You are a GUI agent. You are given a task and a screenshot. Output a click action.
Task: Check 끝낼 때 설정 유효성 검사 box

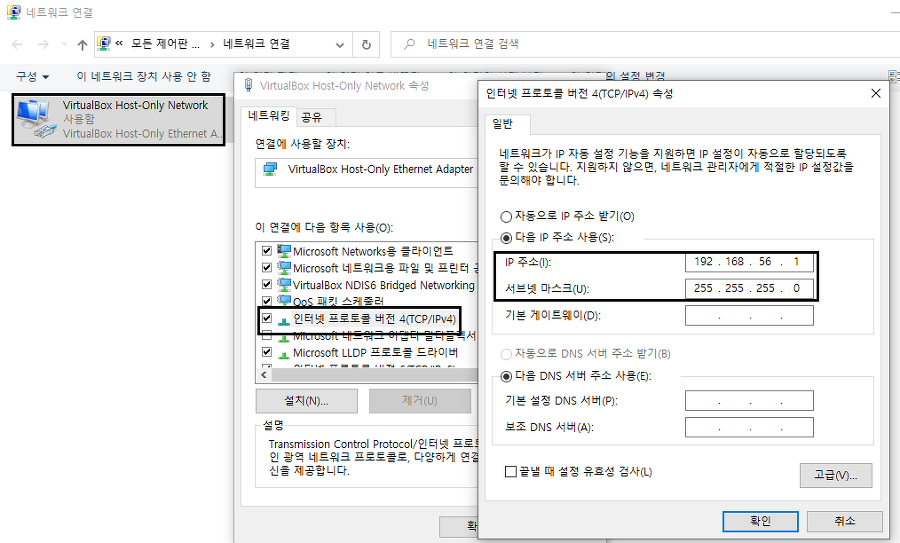tap(510, 472)
